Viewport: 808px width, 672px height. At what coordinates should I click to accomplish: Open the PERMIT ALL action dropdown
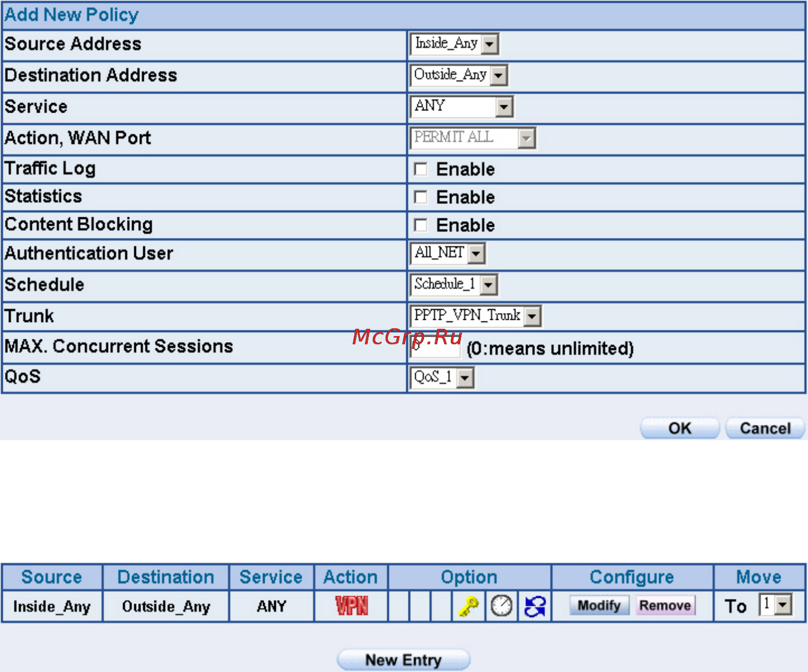click(x=473, y=138)
